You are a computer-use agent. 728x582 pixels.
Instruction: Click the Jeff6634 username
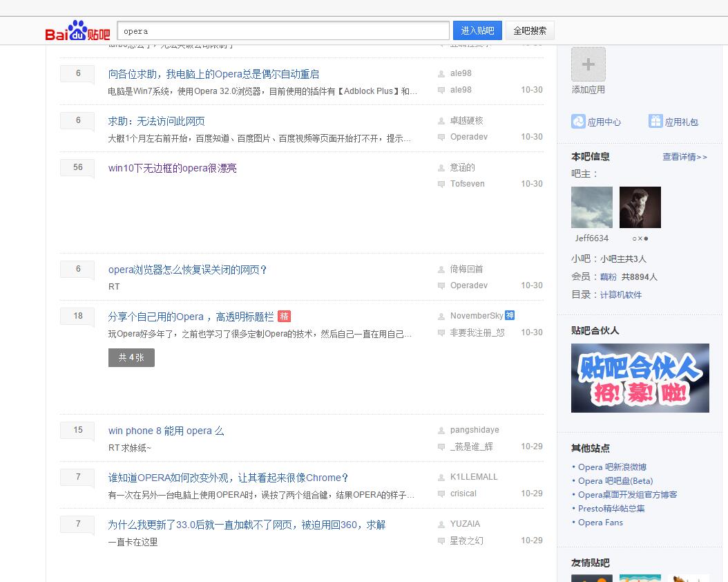[x=591, y=238]
